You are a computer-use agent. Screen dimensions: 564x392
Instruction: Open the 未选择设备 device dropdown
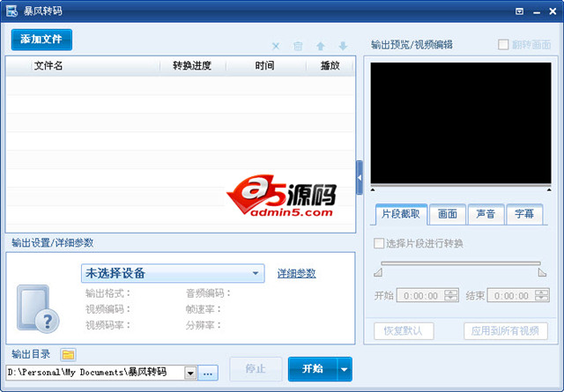173,273
